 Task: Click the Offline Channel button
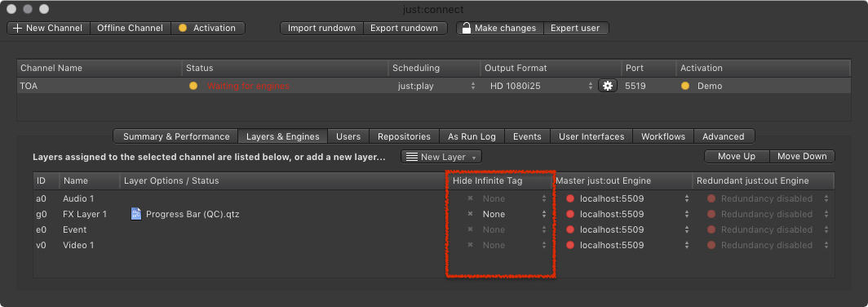(130, 28)
